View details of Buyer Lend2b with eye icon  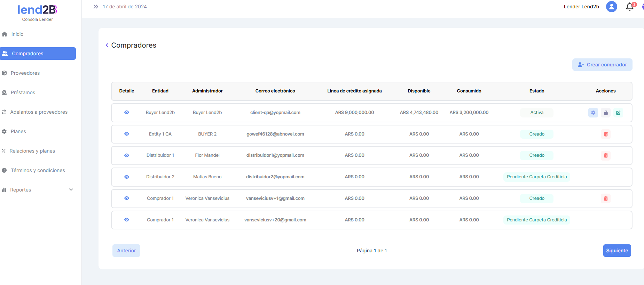127,112
